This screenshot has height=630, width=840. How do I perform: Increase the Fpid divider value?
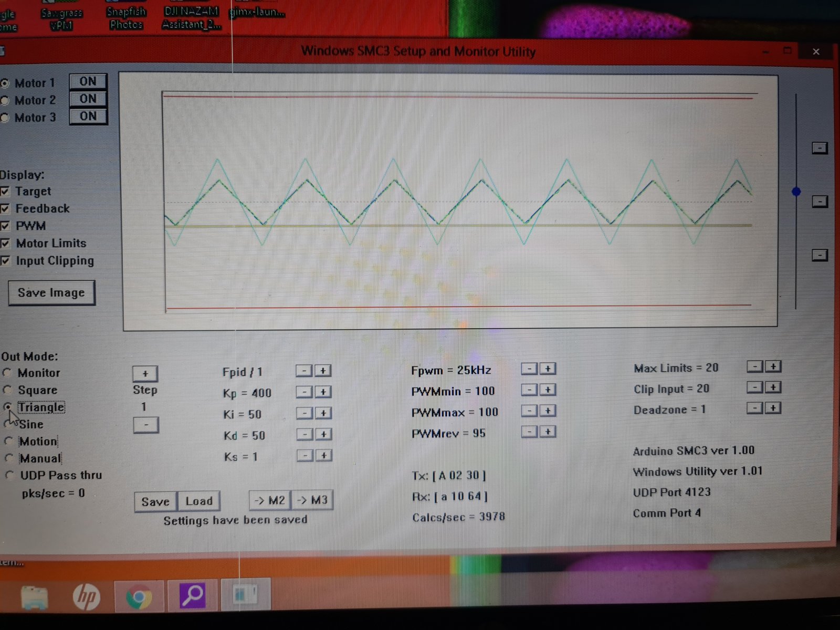[323, 371]
